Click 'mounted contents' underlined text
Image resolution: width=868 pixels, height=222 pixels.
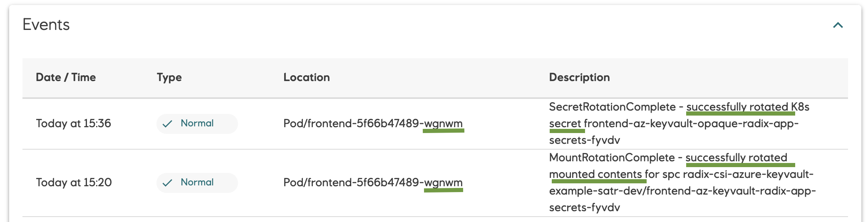595,174
